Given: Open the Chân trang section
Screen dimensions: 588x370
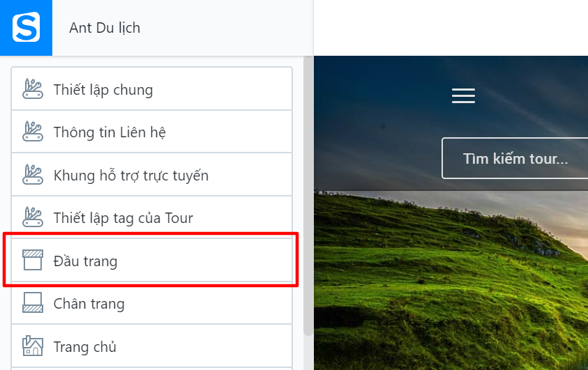Looking at the screenshot, I should pyautogui.click(x=89, y=304).
